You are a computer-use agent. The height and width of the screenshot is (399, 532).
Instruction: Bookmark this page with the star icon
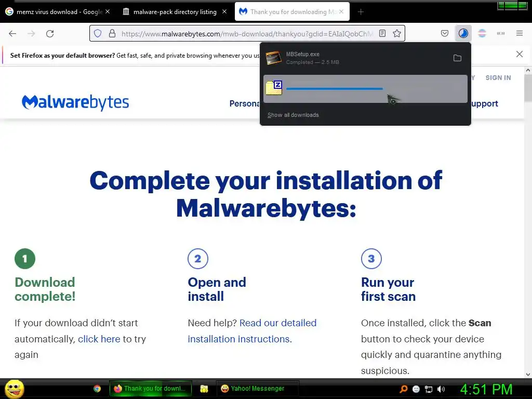397,34
